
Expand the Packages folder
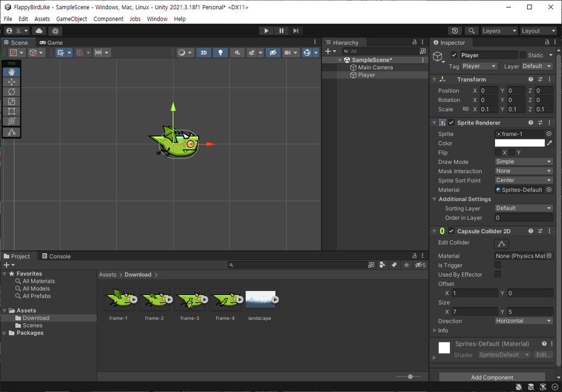click(x=4, y=333)
